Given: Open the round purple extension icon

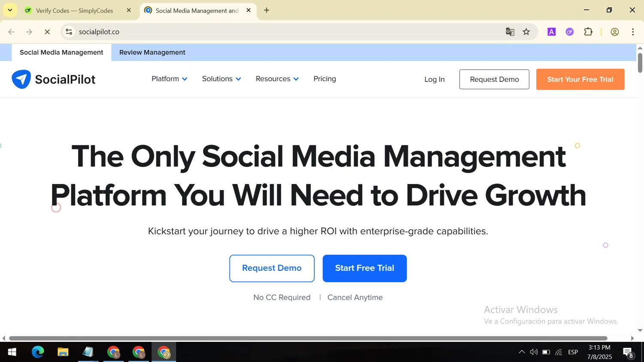Looking at the screenshot, I should pyautogui.click(x=570, y=32).
